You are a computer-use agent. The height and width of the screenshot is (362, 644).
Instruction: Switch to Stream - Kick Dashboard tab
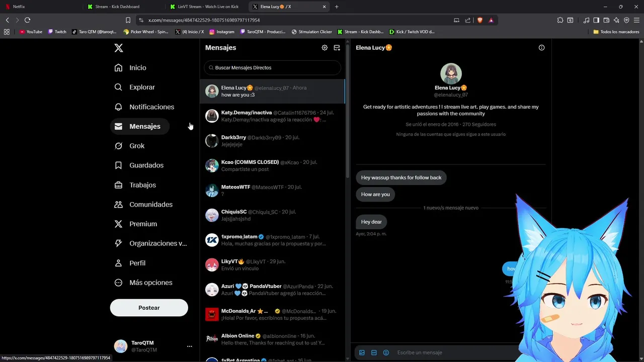click(x=124, y=7)
